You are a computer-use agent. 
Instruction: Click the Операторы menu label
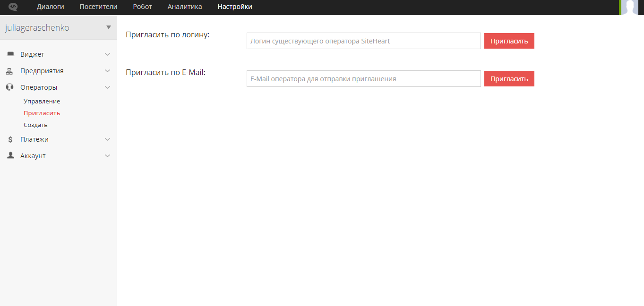tap(39, 87)
